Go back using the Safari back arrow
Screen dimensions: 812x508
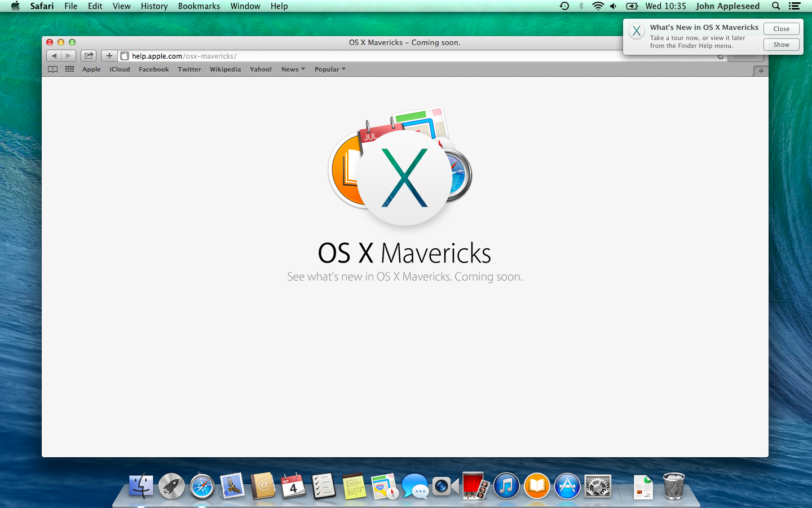pyautogui.click(x=54, y=56)
